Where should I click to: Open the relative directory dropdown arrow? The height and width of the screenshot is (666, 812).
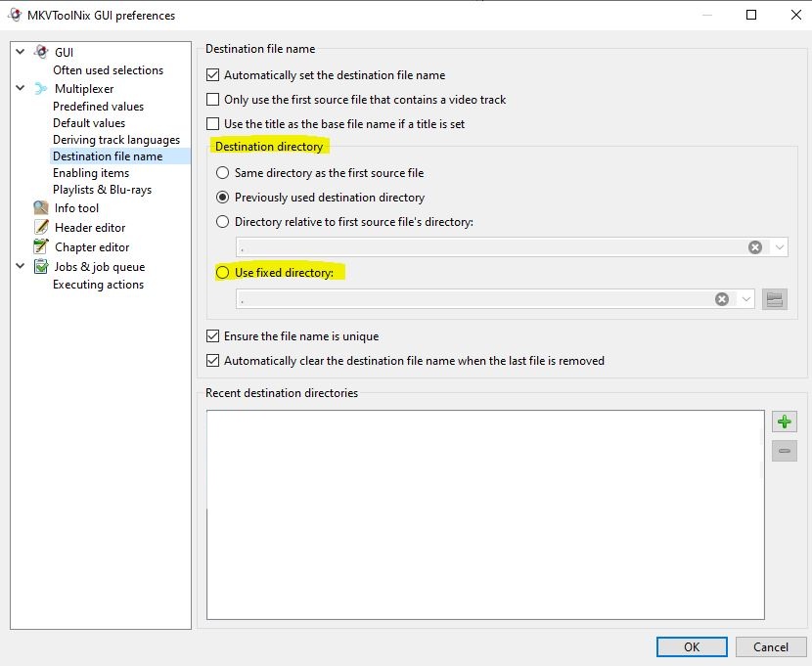tap(780, 247)
